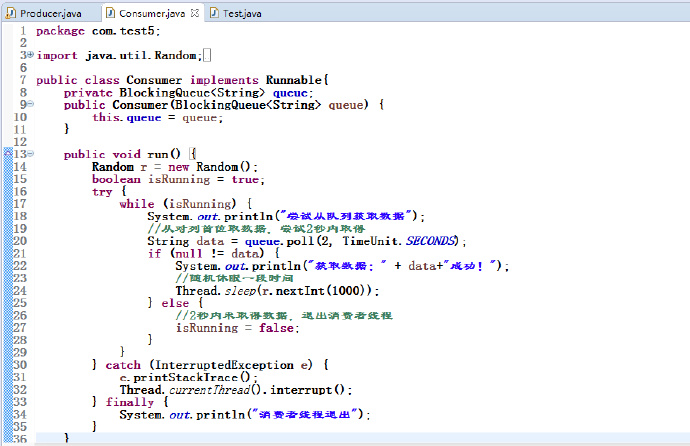This screenshot has width=690, height=446.
Task: Close the Consumer.java tab
Action: (195, 13)
